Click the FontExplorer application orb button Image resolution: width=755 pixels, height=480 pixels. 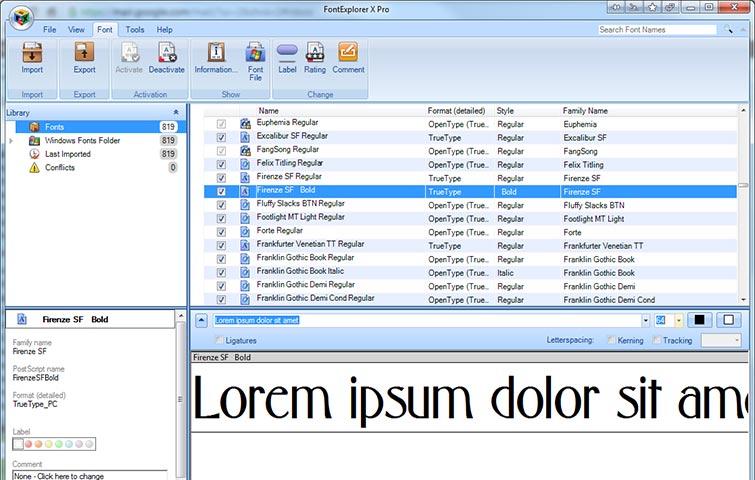21,18
